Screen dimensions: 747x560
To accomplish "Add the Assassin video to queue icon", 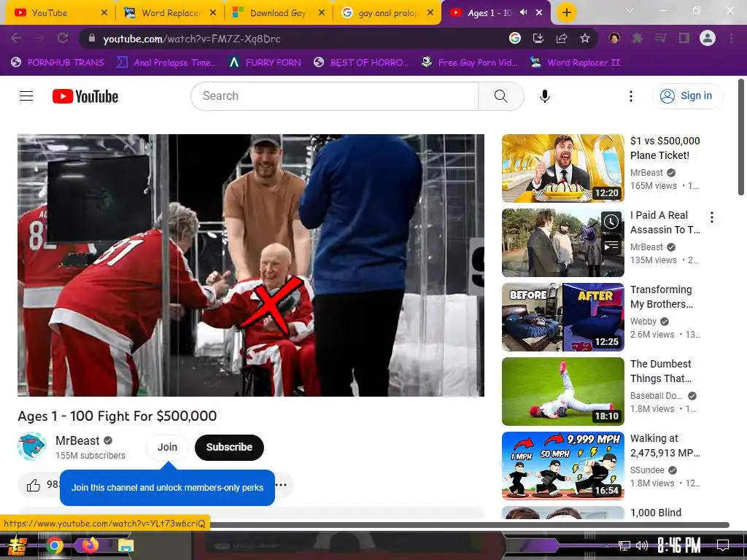I will coord(611,245).
